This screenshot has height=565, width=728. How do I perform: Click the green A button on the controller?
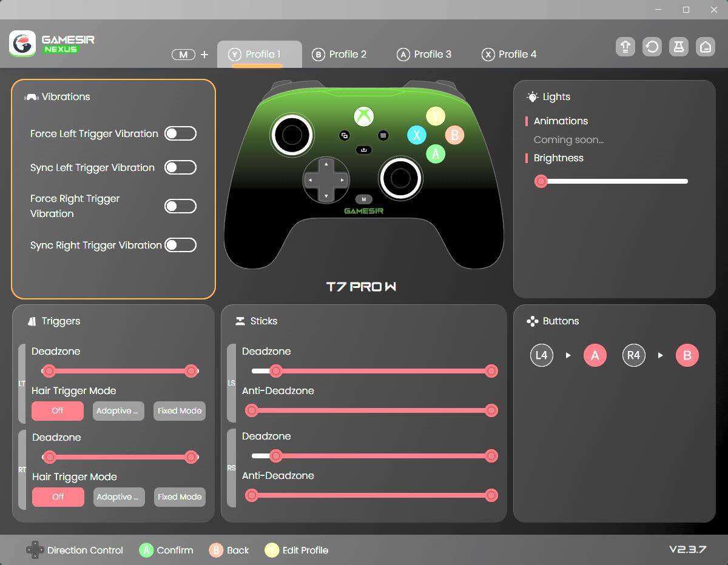point(436,153)
